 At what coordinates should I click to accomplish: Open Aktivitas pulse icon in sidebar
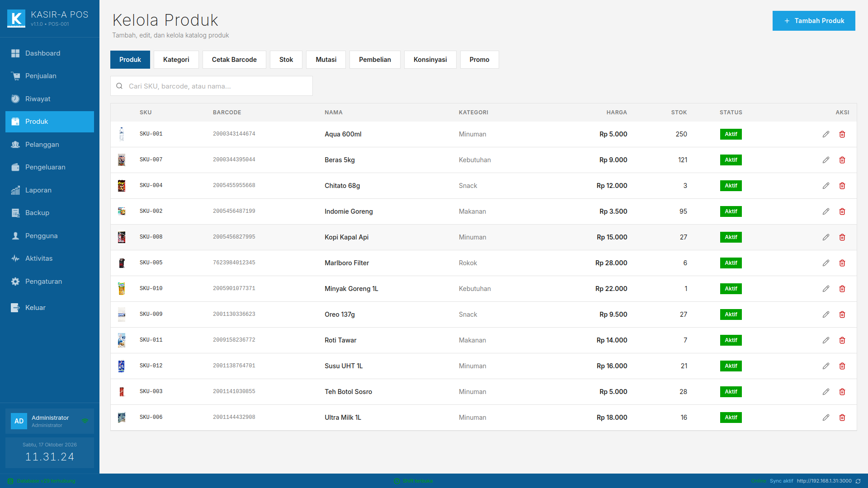(x=15, y=258)
